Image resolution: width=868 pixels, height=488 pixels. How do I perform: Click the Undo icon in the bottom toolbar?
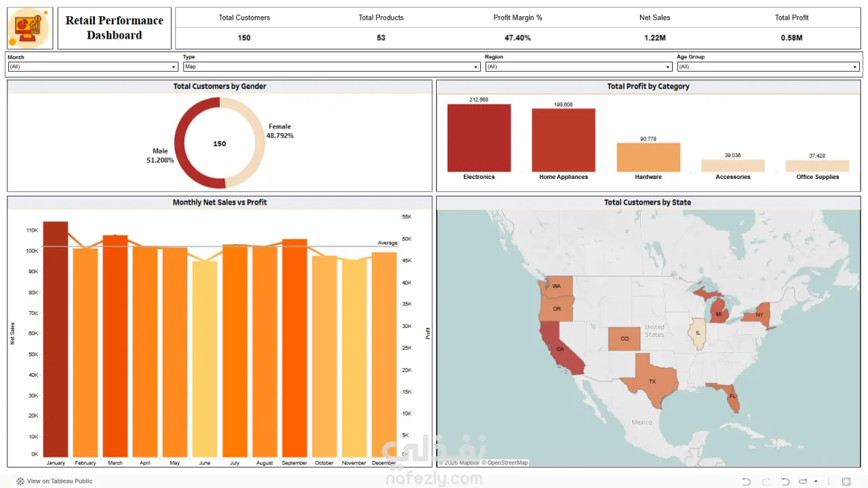click(747, 481)
